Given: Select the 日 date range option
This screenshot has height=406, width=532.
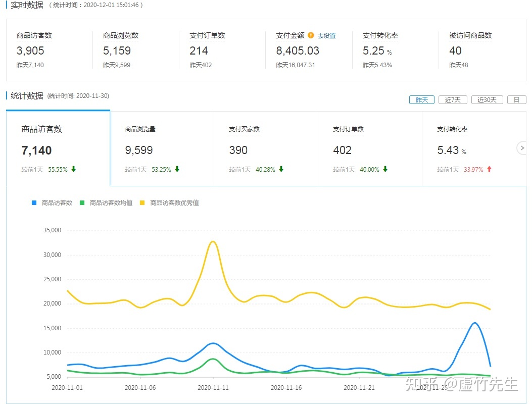Looking at the screenshot, I should [516, 100].
